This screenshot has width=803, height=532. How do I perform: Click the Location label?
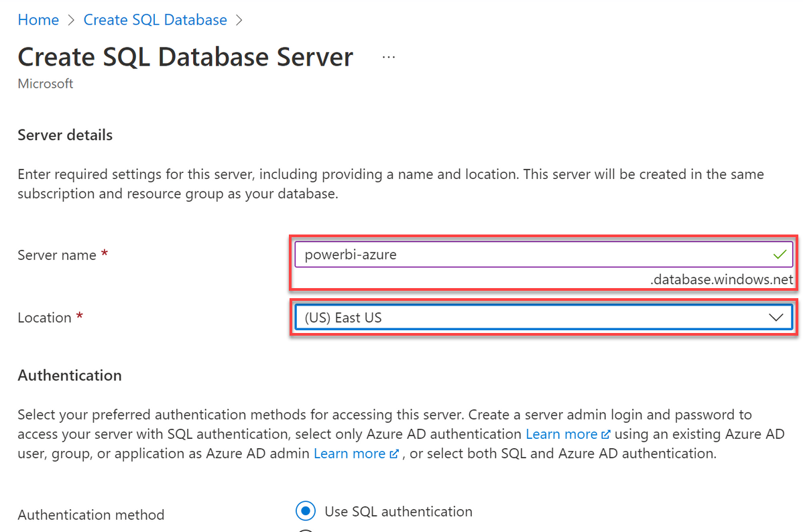coord(44,318)
